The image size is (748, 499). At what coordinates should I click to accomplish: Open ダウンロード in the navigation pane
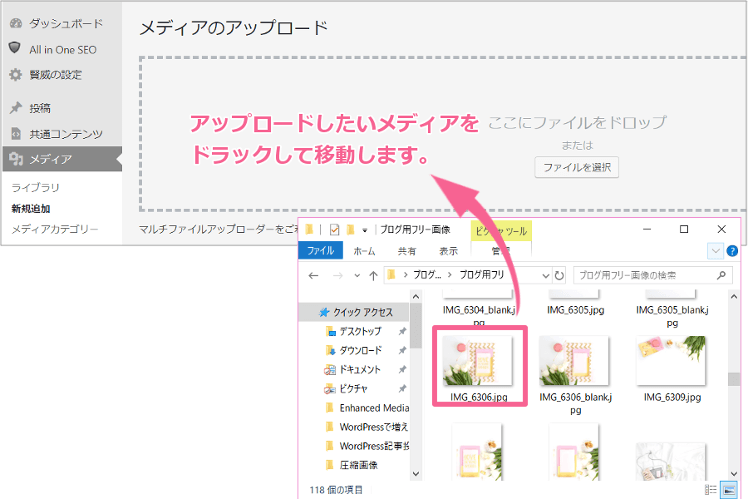(x=360, y=351)
